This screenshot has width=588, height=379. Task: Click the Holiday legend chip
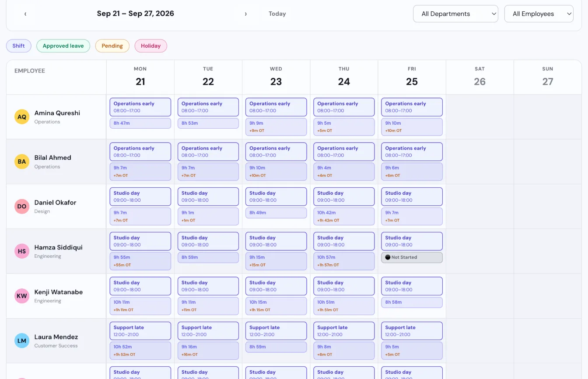pos(151,46)
